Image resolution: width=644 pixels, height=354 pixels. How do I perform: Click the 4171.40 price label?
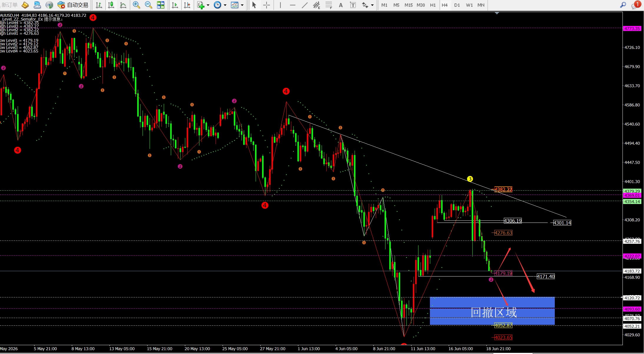(x=546, y=276)
